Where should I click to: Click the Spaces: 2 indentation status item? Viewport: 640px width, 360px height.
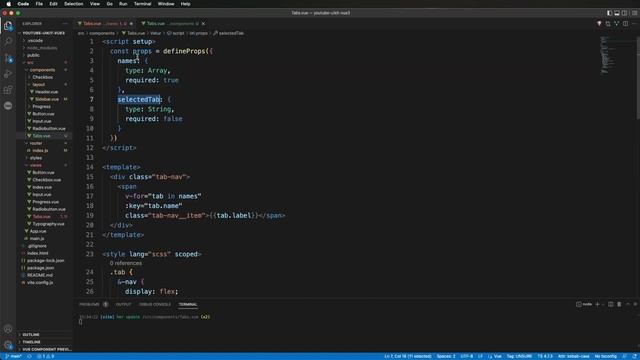coord(446,356)
